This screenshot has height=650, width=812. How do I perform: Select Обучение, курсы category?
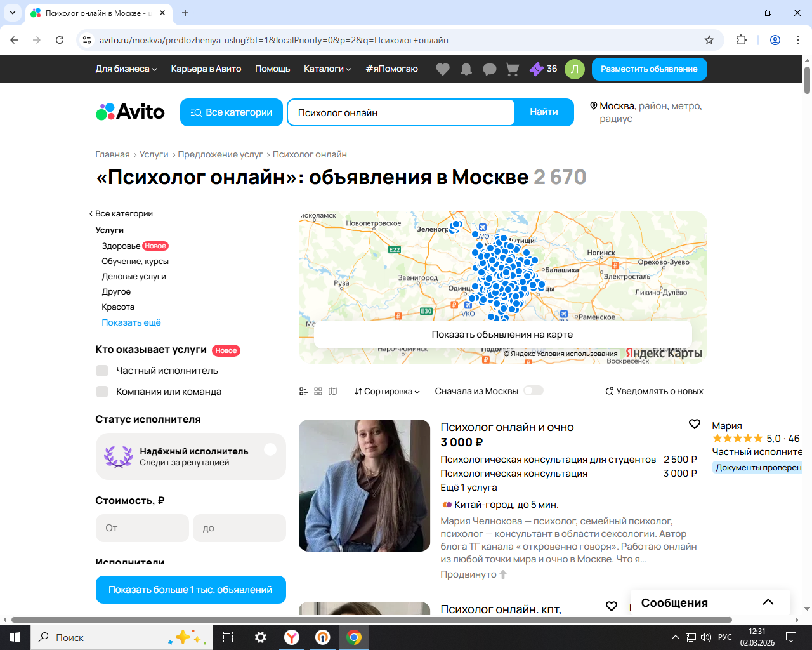coord(135,262)
